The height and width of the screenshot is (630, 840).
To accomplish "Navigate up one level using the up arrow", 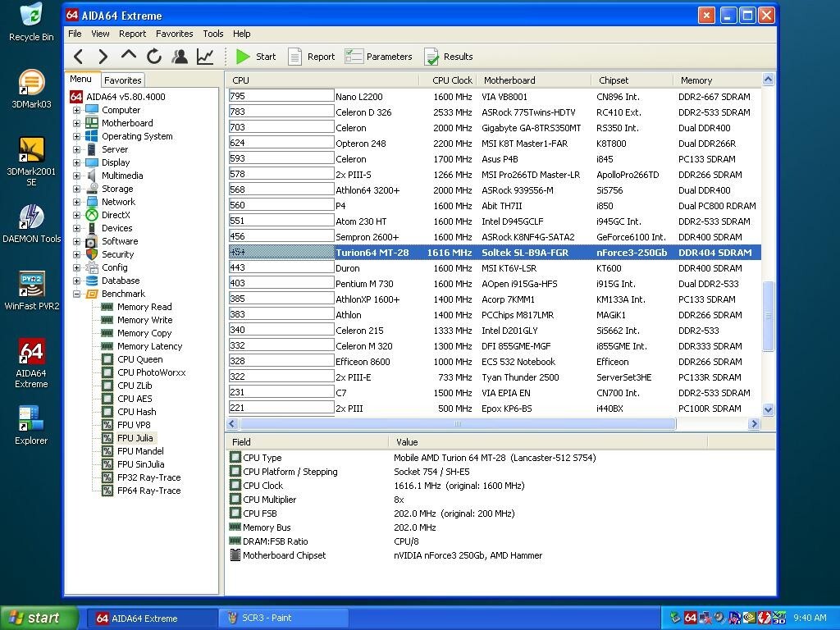I will coord(129,55).
